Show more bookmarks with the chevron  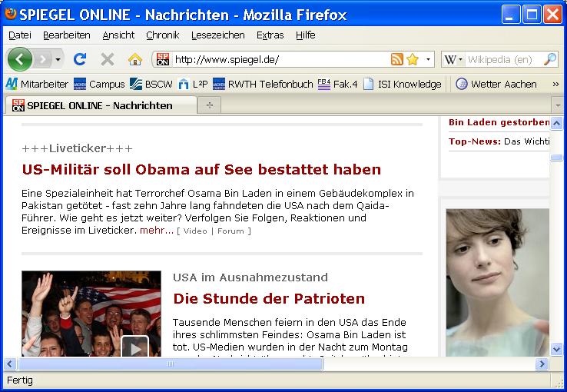click(x=555, y=85)
